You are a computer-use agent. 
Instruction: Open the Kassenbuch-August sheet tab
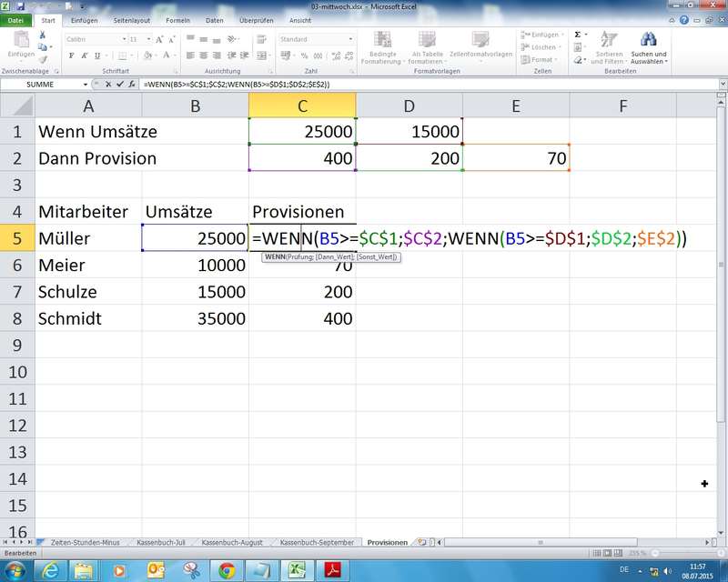[232, 542]
